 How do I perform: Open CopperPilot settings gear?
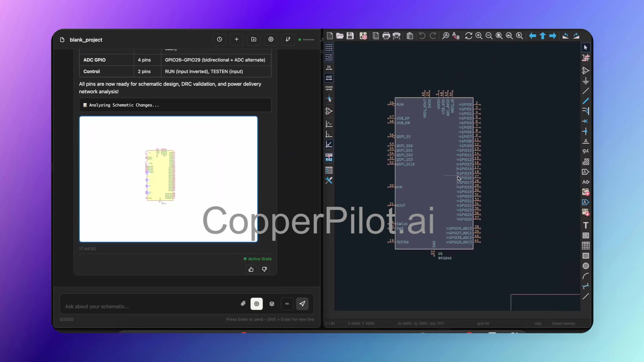tap(271, 39)
